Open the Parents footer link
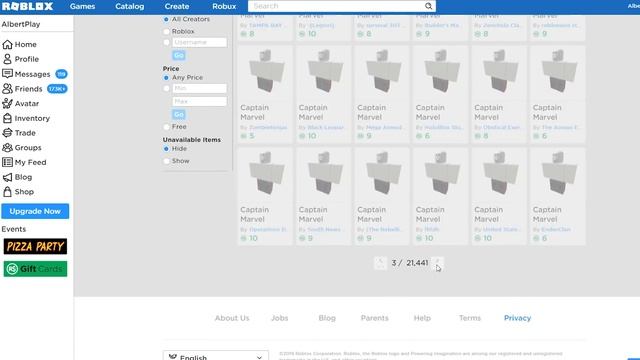This screenshot has height=360, width=640. (x=375, y=318)
